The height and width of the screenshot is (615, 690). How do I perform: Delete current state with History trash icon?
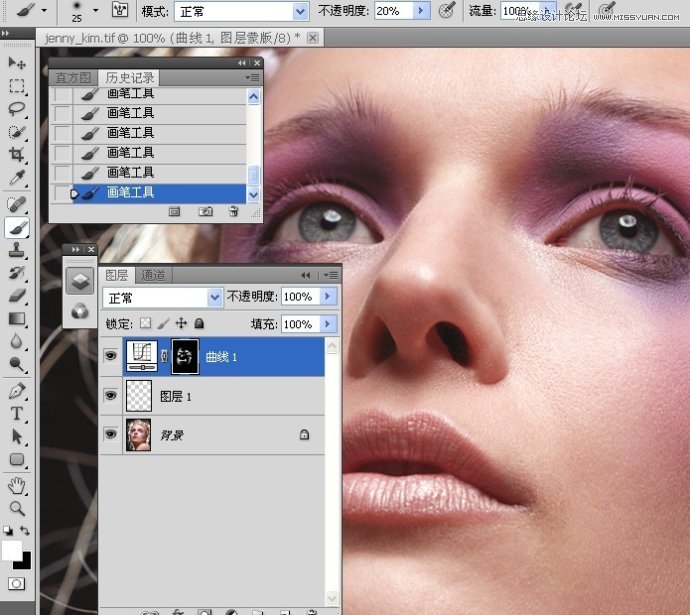click(233, 211)
